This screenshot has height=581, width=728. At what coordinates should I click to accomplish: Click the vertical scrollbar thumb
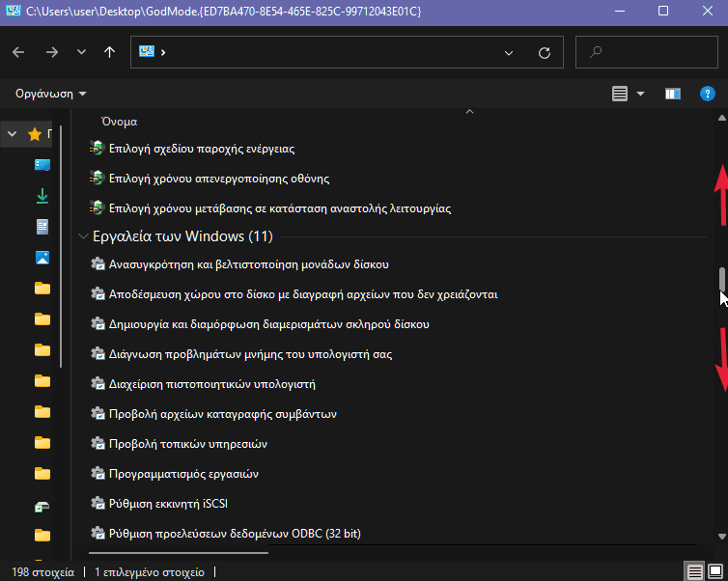(x=722, y=279)
